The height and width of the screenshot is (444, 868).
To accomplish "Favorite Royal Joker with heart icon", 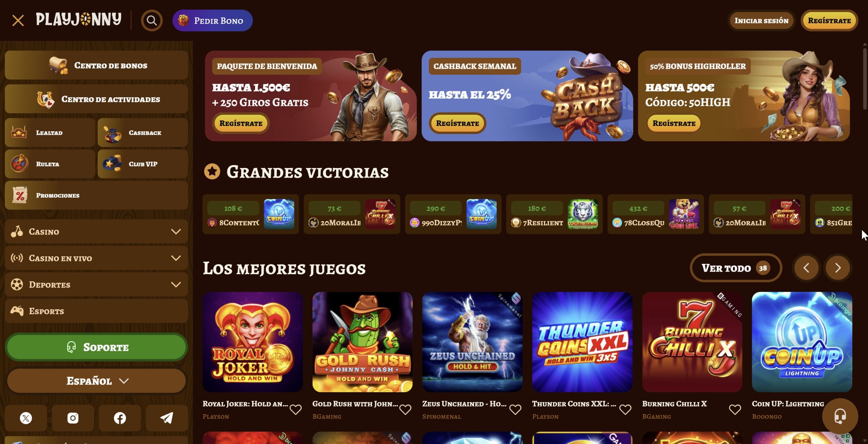I will click(296, 409).
